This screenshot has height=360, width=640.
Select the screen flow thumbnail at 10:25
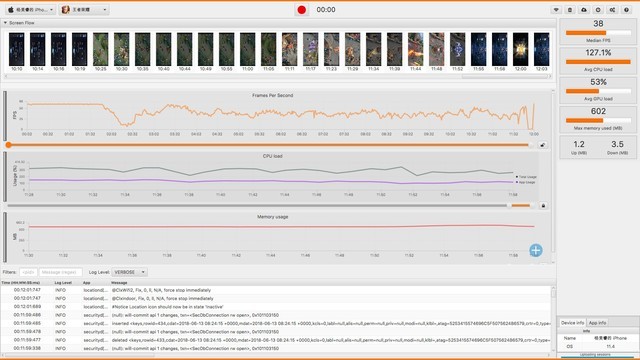point(100,49)
